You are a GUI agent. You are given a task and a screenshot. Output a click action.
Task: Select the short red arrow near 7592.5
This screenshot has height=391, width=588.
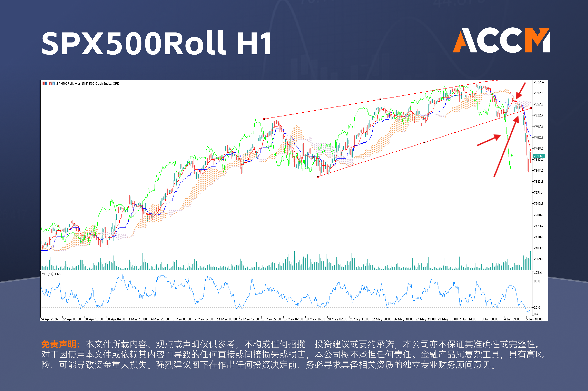(x=521, y=91)
